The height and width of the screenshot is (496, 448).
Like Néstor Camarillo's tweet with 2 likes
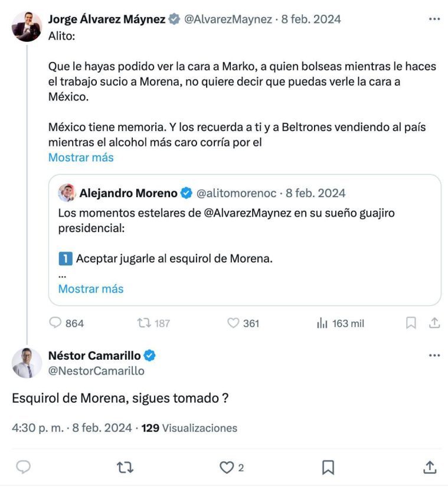227,467
